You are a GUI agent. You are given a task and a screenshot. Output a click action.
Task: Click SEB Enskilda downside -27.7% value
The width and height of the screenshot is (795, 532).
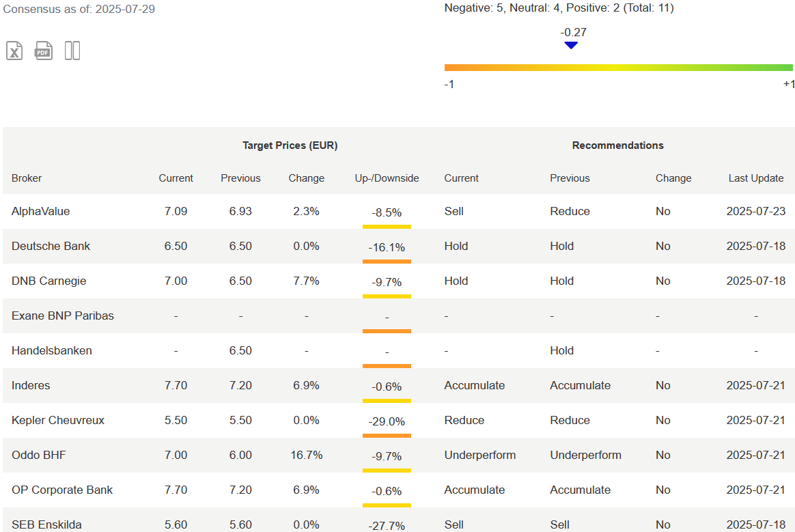coord(387,526)
